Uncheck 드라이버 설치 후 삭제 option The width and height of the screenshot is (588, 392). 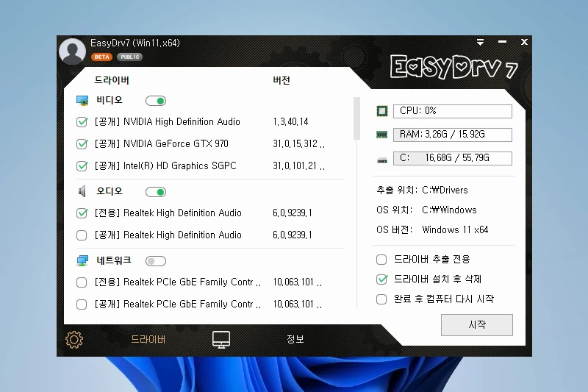(x=381, y=279)
